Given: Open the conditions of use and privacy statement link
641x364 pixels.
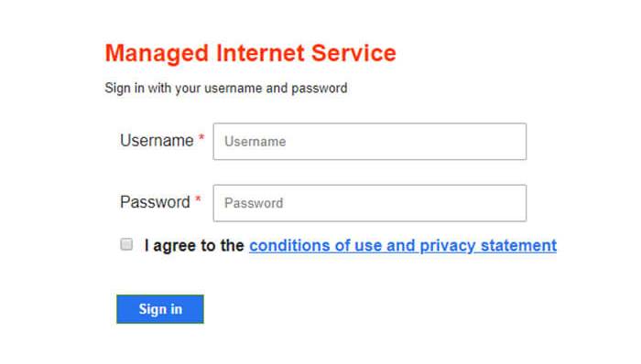Looking at the screenshot, I should 403,246.
